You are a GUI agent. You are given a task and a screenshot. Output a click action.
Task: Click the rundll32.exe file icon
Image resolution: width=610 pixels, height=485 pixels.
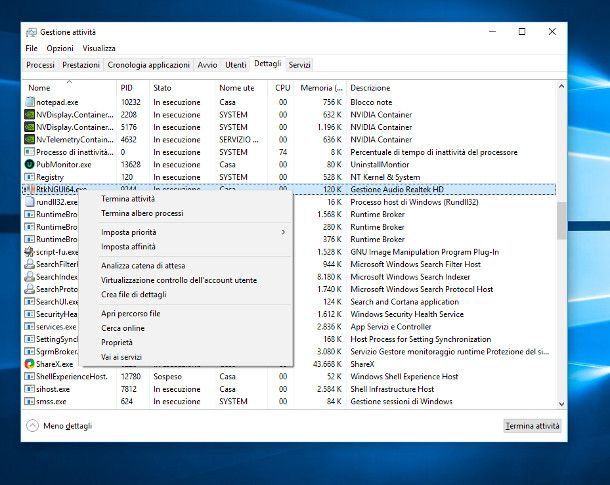pyautogui.click(x=30, y=202)
